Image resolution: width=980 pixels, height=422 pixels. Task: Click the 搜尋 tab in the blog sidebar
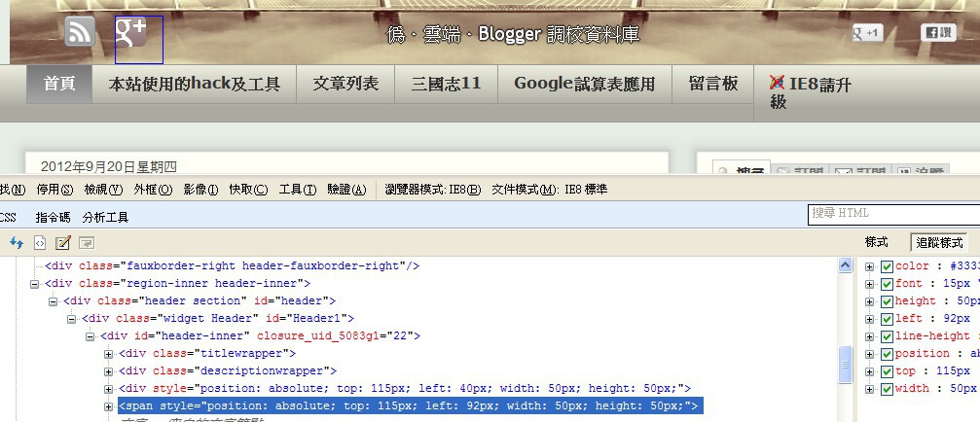pos(742,169)
